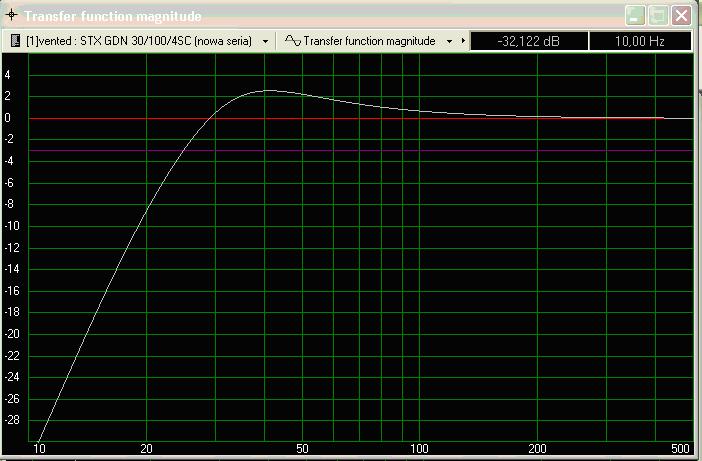
Task: Open the Transfer function magnitude graph type dropdown arrow
Action: [x=449, y=41]
